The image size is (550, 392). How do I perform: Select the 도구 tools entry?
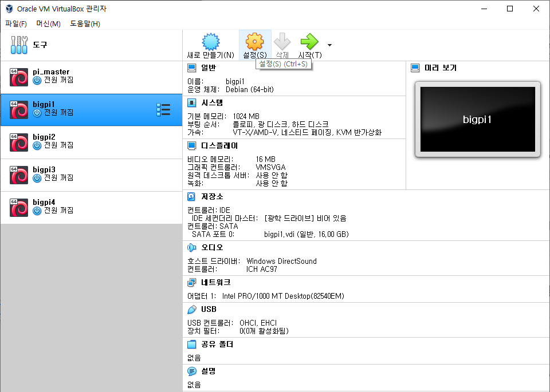pyautogui.click(x=91, y=45)
